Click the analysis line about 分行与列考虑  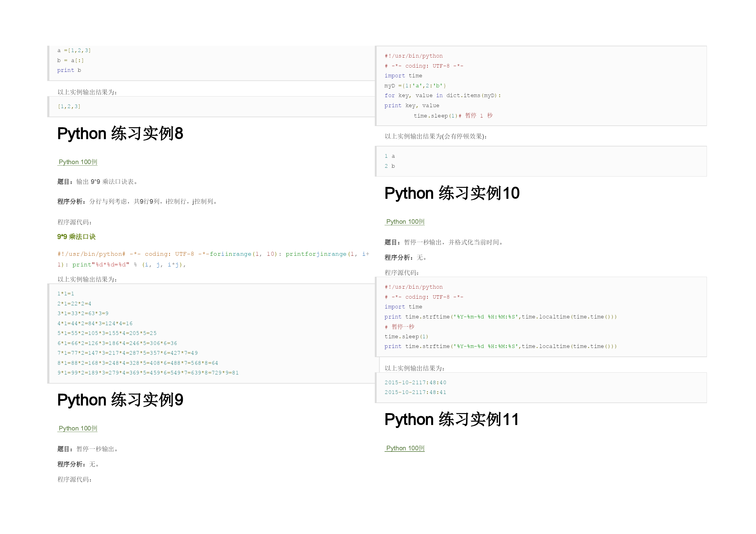pyautogui.click(x=138, y=201)
